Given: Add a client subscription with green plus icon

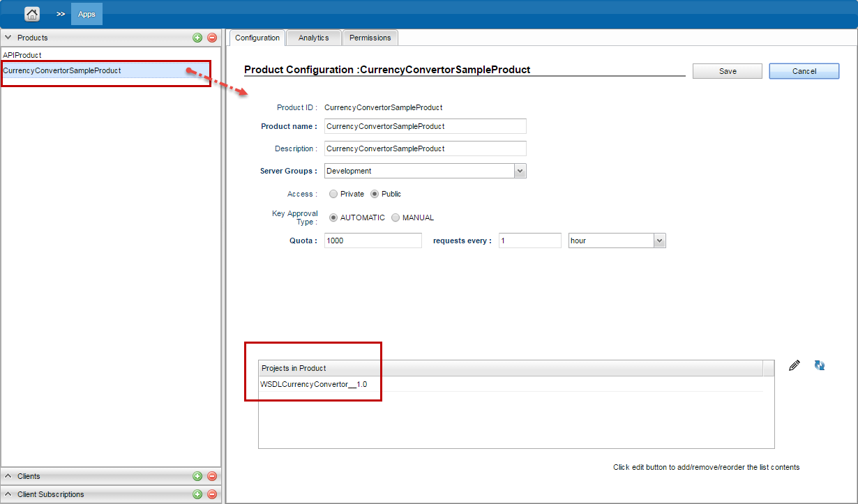Looking at the screenshot, I should (197, 494).
